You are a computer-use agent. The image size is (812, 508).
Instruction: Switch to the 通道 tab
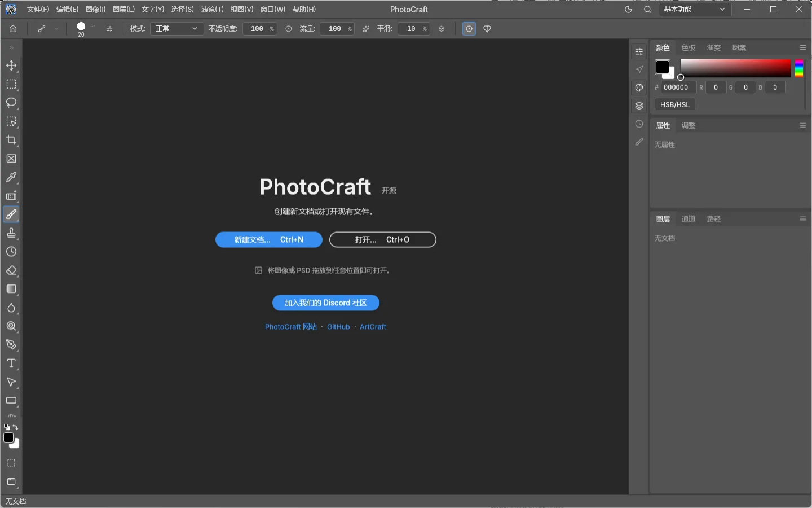689,219
